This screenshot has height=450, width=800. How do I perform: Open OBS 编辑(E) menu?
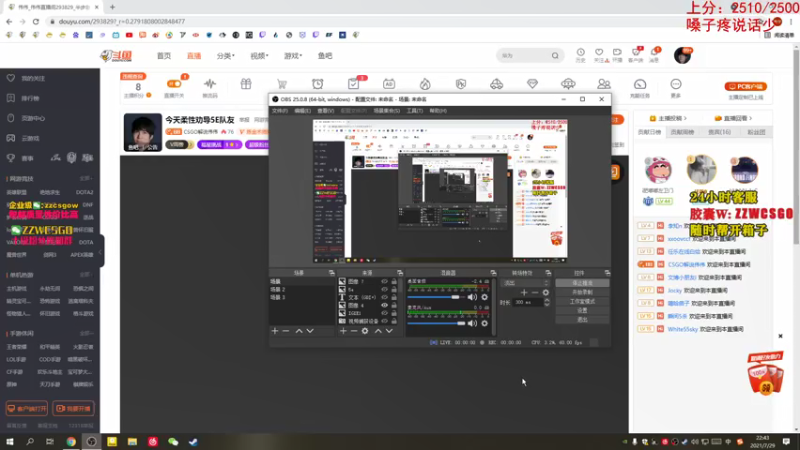point(303,111)
